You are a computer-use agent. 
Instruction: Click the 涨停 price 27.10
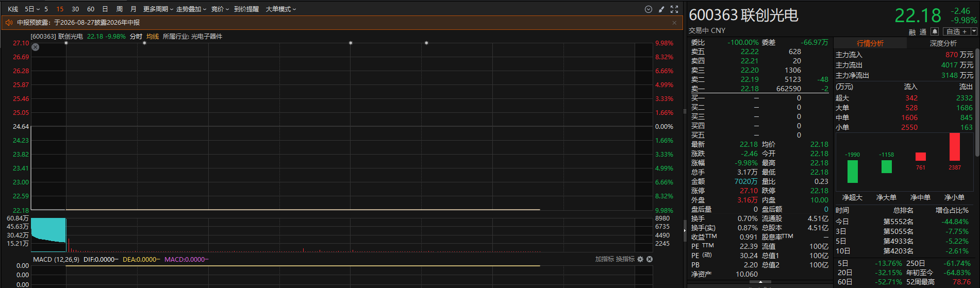coord(749,191)
